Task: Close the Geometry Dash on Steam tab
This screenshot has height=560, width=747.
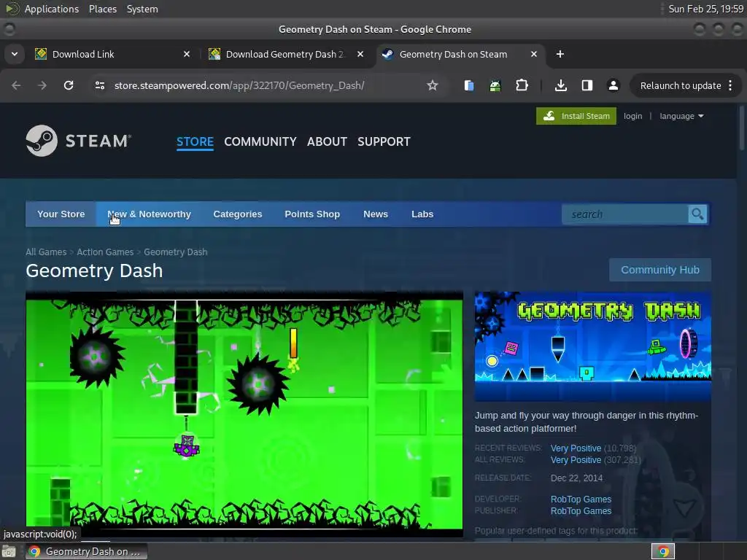Action: tap(534, 54)
